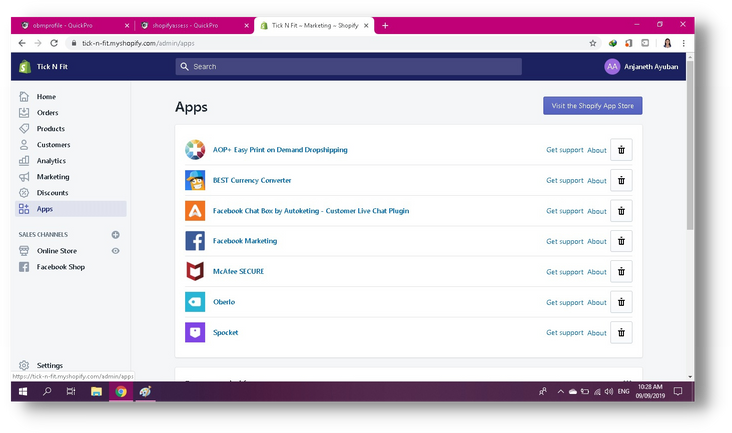Screen dimensions: 732x433
Task: Select Apps in the sidebar
Action: [71, 209]
